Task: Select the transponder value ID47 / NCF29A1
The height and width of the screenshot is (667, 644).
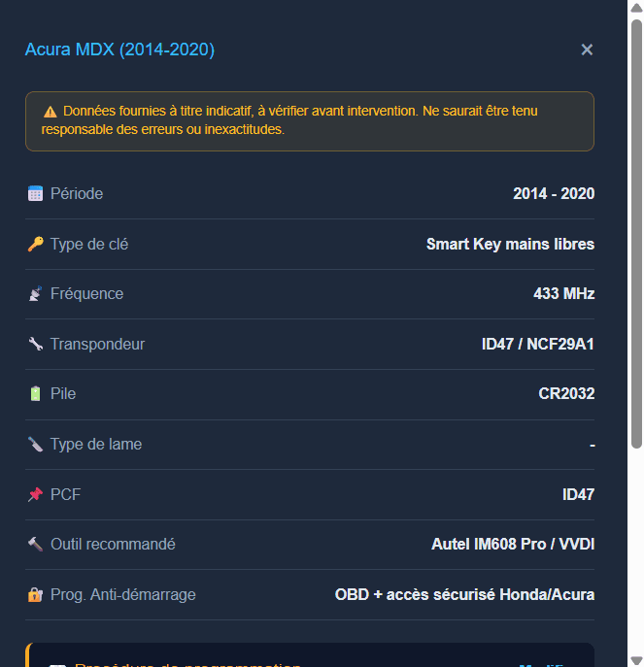Action: 537,344
